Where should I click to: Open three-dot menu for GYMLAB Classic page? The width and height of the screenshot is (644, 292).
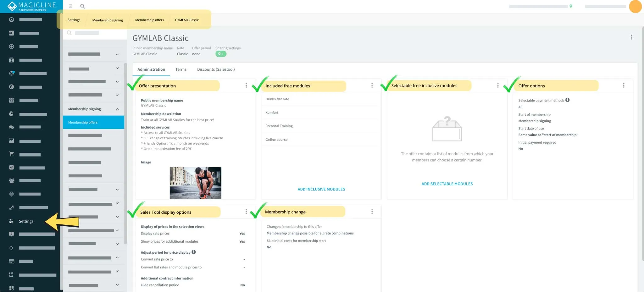(631, 37)
